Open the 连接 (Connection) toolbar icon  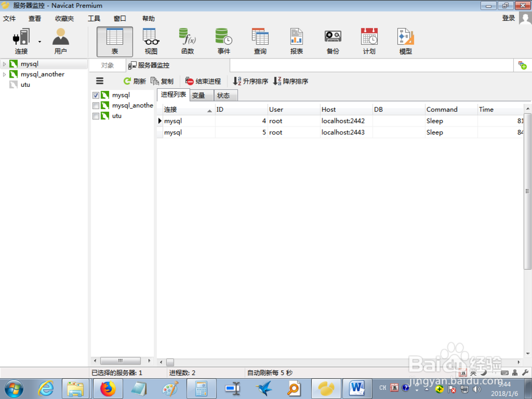(x=21, y=41)
